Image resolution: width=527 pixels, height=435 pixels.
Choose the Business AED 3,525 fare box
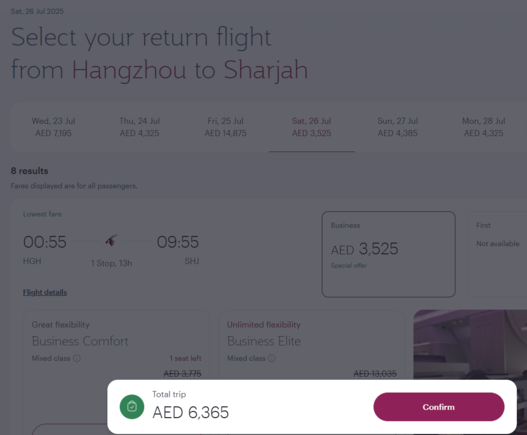pos(389,254)
